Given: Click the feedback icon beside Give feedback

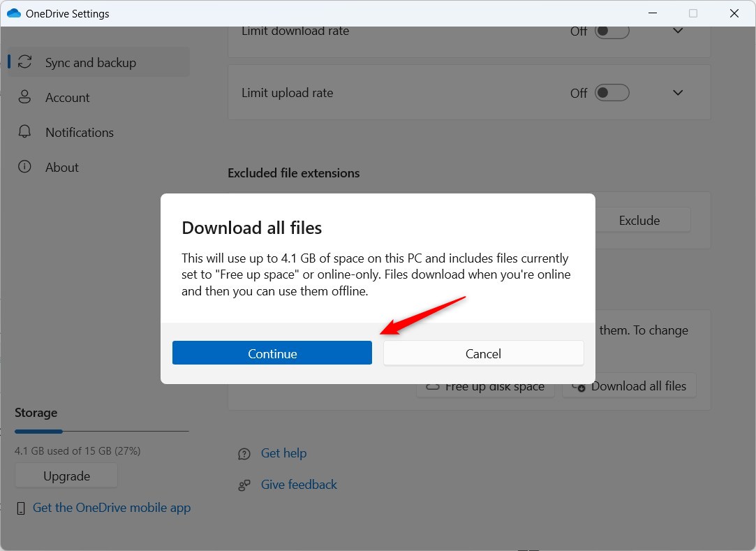Looking at the screenshot, I should click(244, 485).
